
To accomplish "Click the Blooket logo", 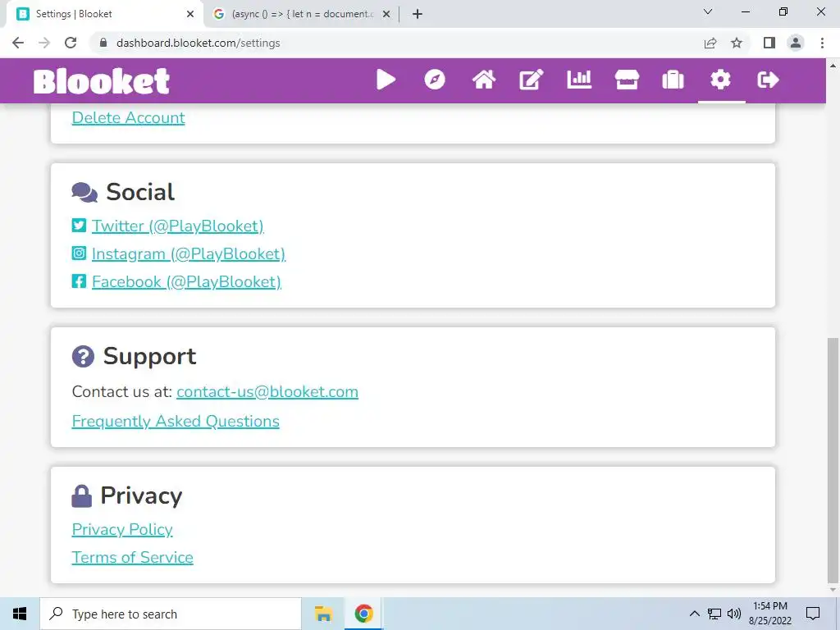I will pyautogui.click(x=102, y=81).
